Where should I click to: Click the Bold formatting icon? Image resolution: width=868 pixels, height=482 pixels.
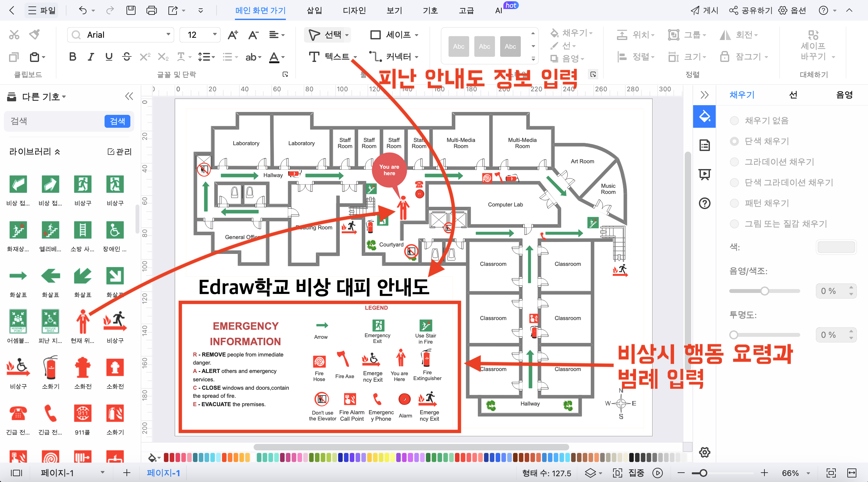point(72,57)
